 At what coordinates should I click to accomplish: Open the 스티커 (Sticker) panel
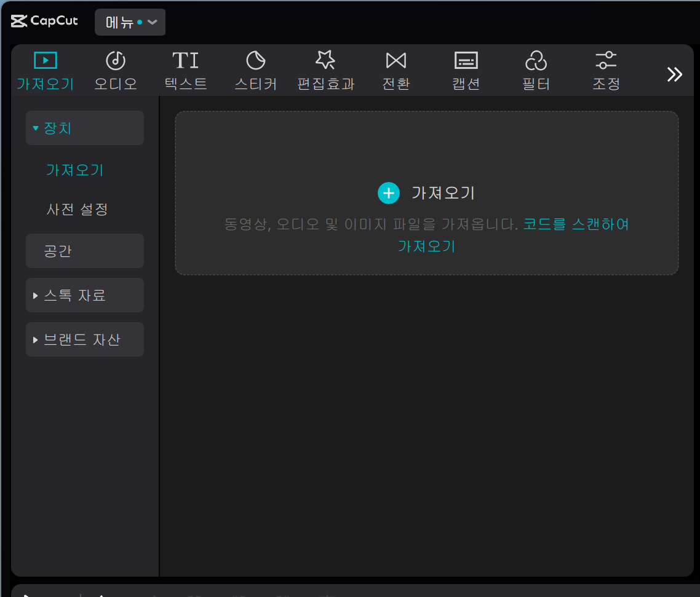pyautogui.click(x=255, y=69)
